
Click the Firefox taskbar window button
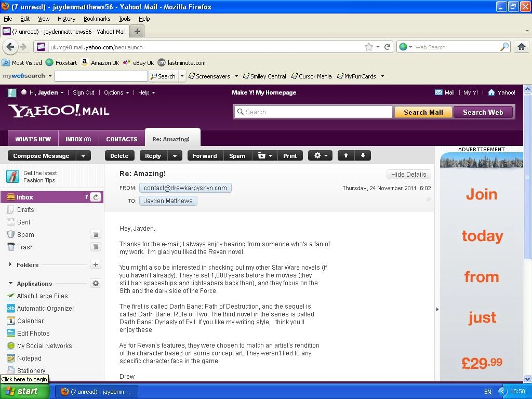96,392
